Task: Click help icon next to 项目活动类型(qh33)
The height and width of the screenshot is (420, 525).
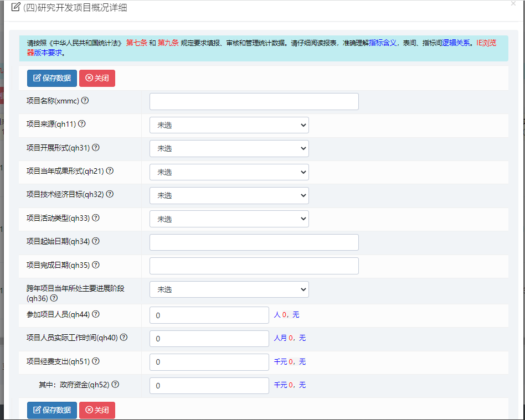Action: 96,218
